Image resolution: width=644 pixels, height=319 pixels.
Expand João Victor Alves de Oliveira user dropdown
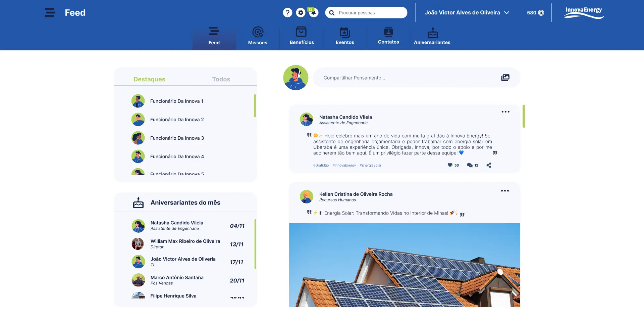pos(467,13)
